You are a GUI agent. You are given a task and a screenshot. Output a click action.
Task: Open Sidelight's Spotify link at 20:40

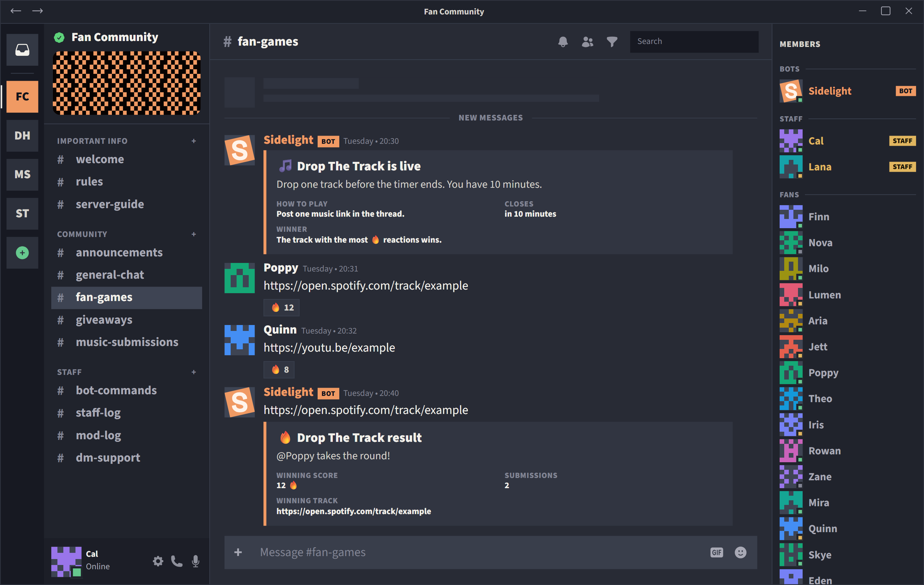[x=366, y=410]
